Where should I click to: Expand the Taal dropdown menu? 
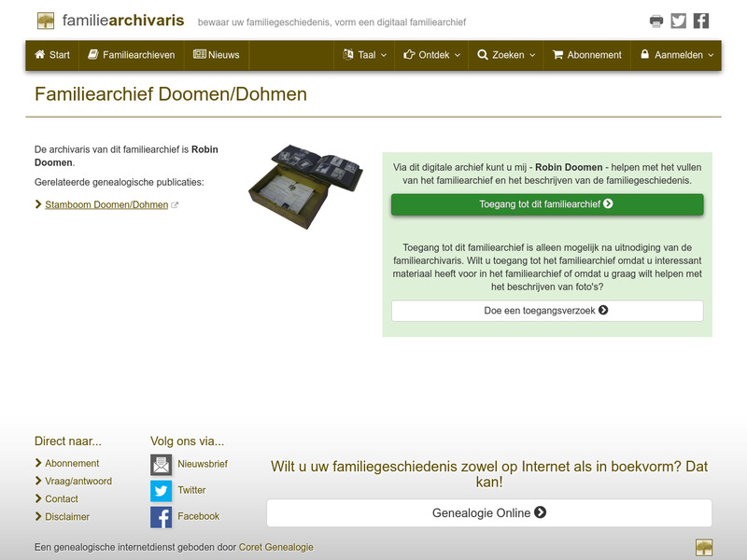coord(363,55)
